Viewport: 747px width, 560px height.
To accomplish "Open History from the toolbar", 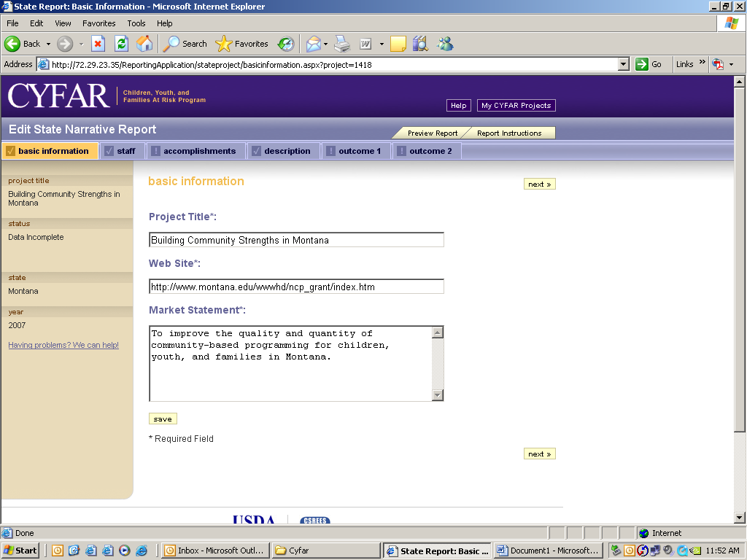I will pos(286,44).
